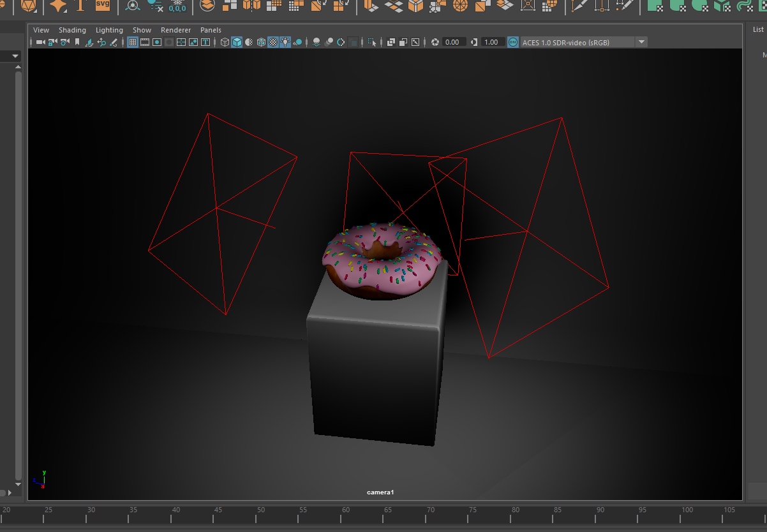Click the camera Bookmarks icon
The height and width of the screenshot is (532, 767).
(x=77, y=42)
